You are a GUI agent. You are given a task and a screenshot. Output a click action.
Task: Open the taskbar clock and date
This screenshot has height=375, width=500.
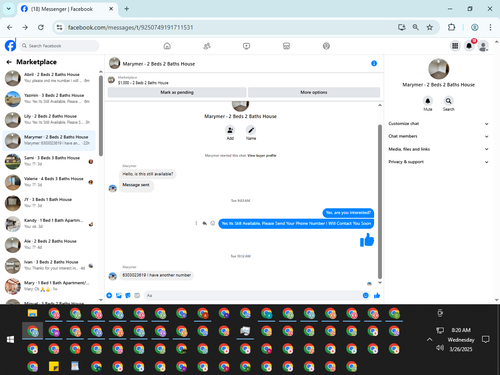(461, 339)
